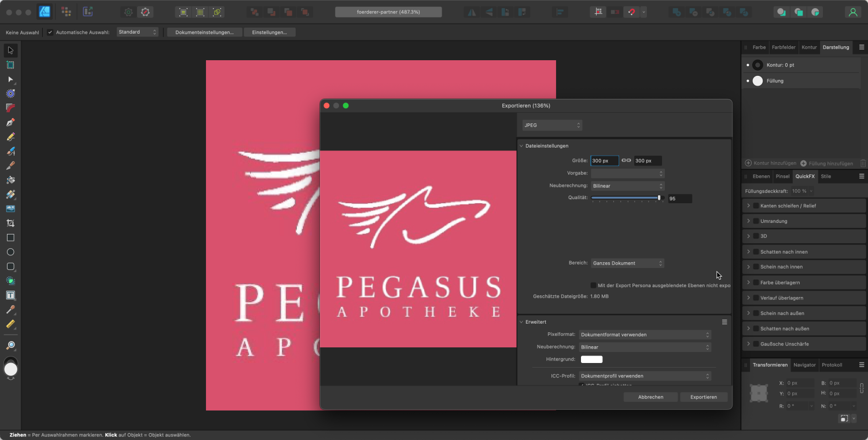The width and height of the screenshot is (868, 440).
Task: Select the Node tool
Action: [x=10, y=79]
